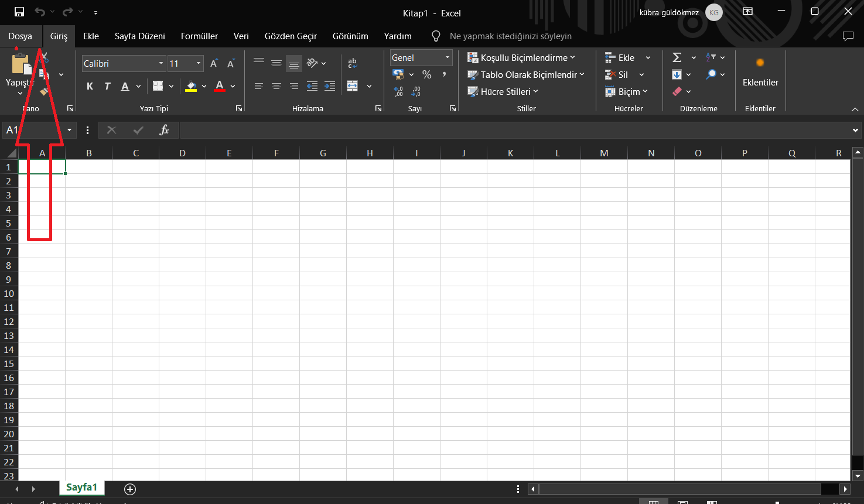
Task: Switch to the Formüller ribbon tab
Action: pyautogui.click(x=199, y=36)
